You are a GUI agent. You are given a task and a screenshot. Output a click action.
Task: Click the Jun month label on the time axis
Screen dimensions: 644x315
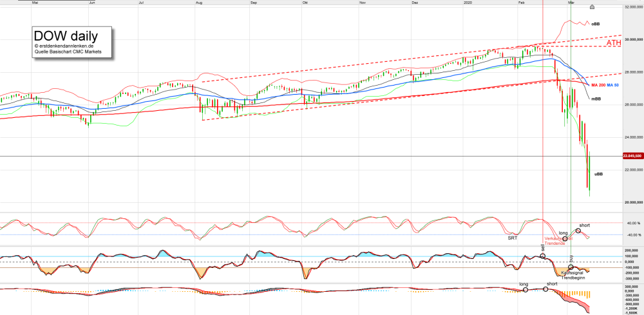point(92,3)
